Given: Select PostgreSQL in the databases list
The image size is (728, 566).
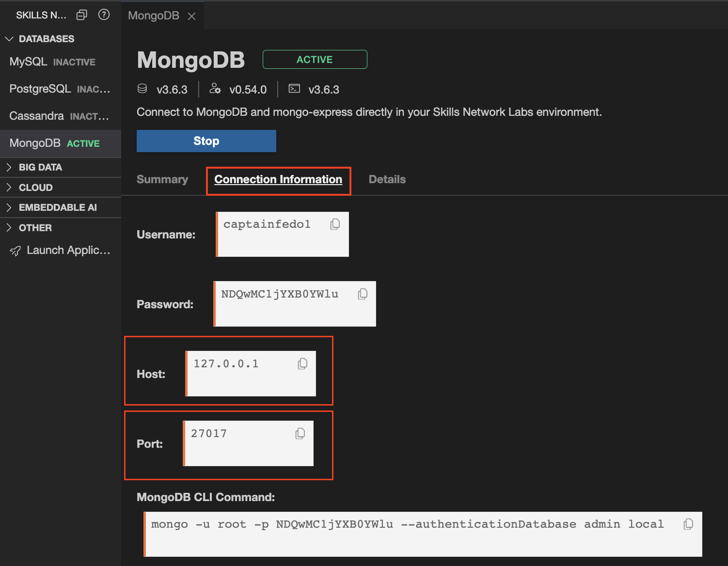Looking at the screenshot, I should (x=61, y=89).
